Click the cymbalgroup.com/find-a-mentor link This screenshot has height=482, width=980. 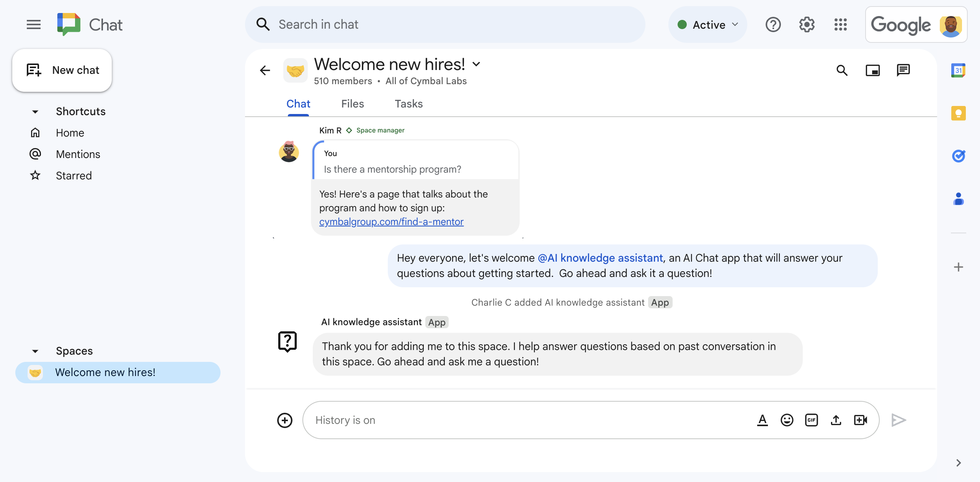(392, 221)
